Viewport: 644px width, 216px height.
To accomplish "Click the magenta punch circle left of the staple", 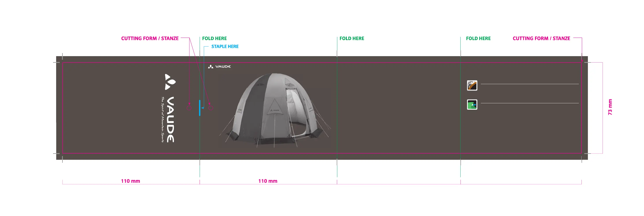I will [189, 108].
